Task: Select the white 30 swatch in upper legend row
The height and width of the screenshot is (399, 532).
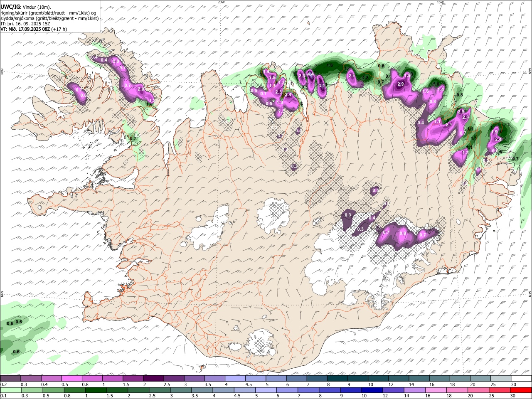Action: tap(522, 379)
